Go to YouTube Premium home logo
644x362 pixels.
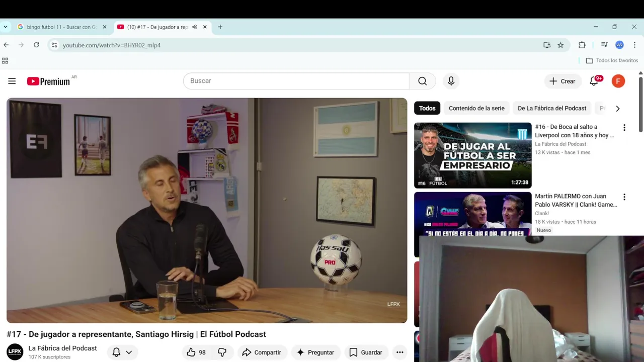click(49, 81)
